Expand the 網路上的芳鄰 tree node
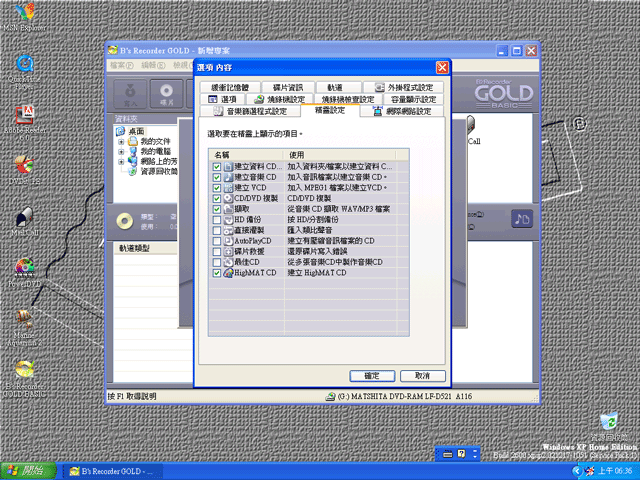The image size is (640, 480). tap(121, 161)
